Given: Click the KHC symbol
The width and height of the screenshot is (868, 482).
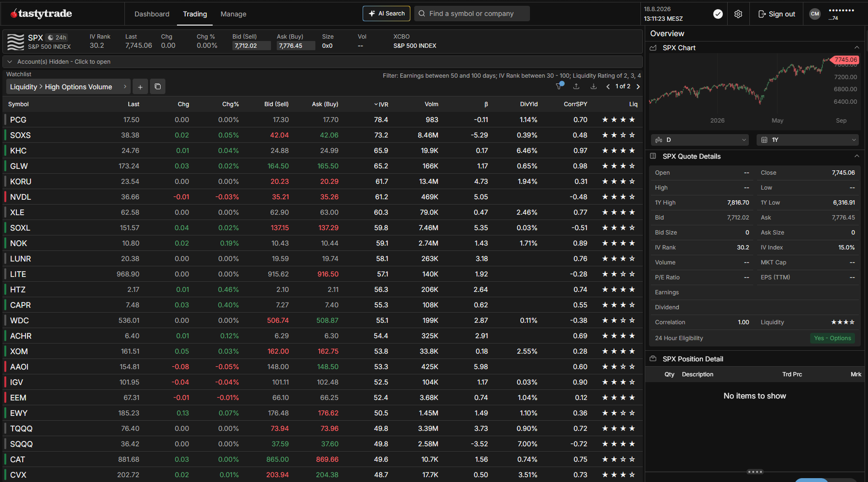Looking at the screenshot, I should [x=18, y=151].
